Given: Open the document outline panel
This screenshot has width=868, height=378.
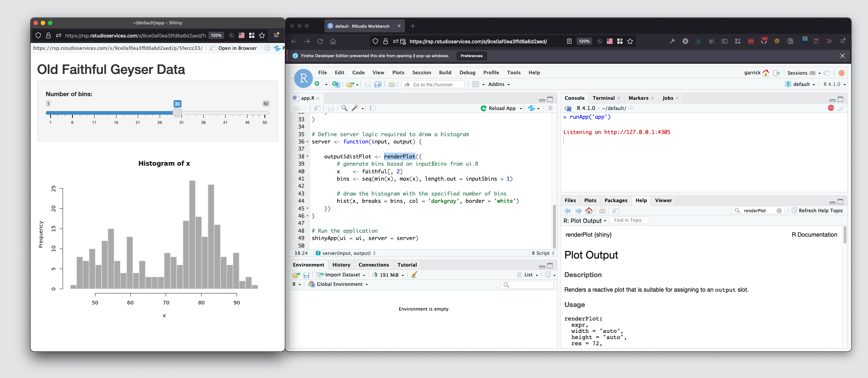Looking at the screenshot, I should coord(372,108).
